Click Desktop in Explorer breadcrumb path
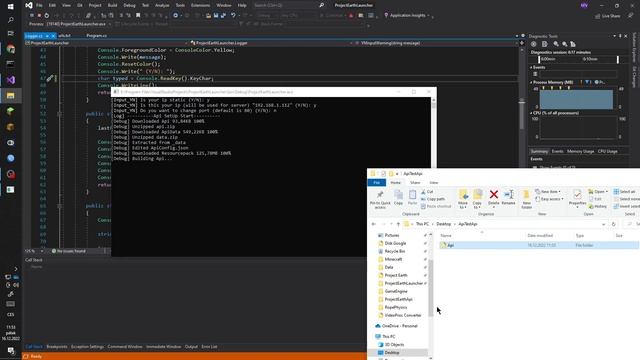 click(444, 224)
